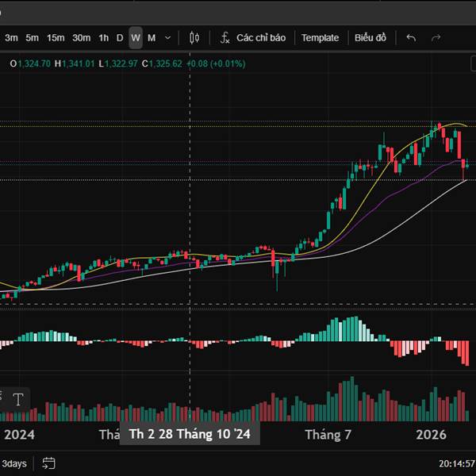Open the candlestick chart type selector
The image size is (476, 476).
pos(195,37)
